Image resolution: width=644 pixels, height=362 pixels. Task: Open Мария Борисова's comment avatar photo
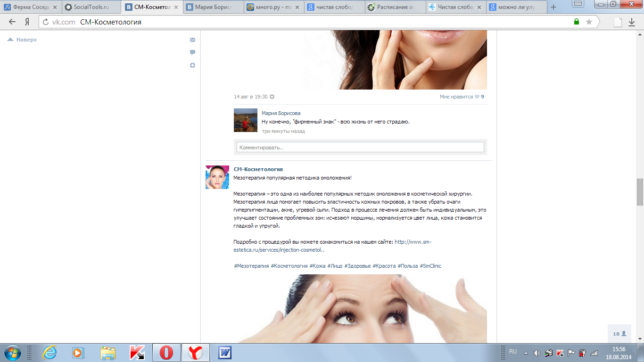246,120
